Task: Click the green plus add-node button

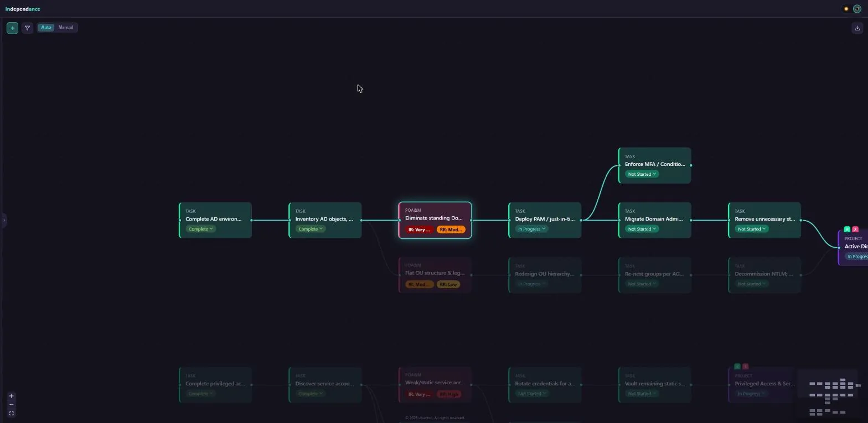Action: [12, 28]
